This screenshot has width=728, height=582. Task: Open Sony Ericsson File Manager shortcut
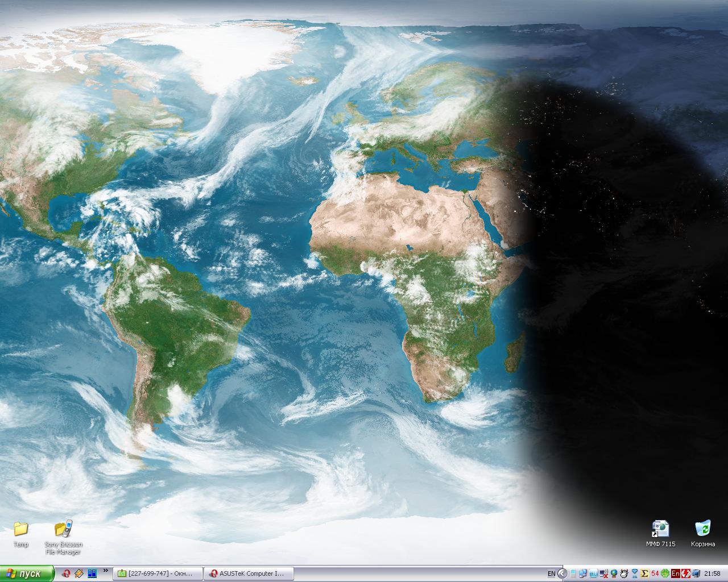pyautogui.click(x=63, y=529)
